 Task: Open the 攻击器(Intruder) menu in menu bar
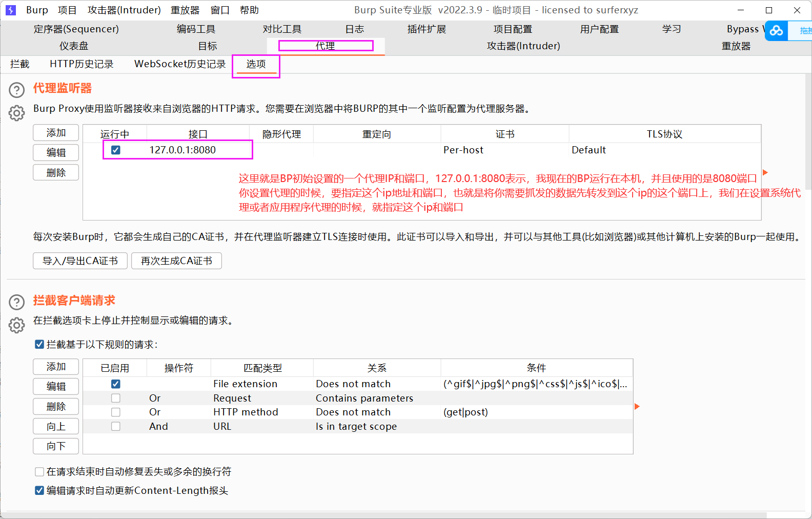click(124, 10)
